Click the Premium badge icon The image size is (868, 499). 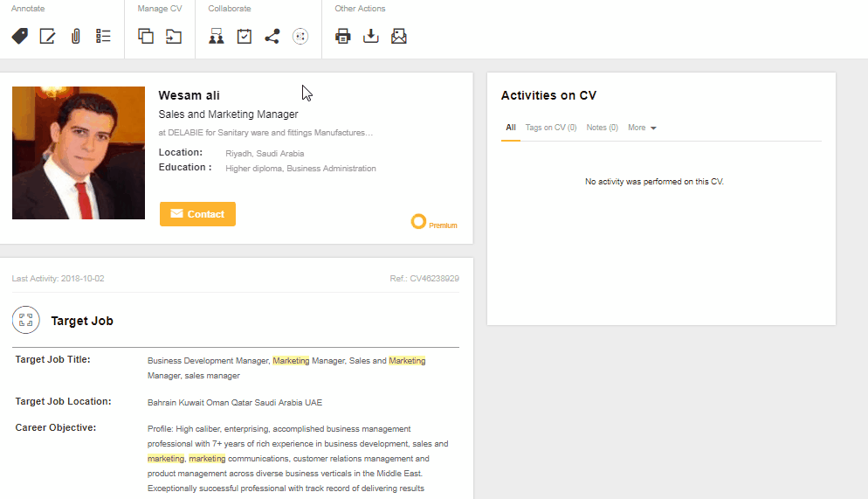[418, 221]
